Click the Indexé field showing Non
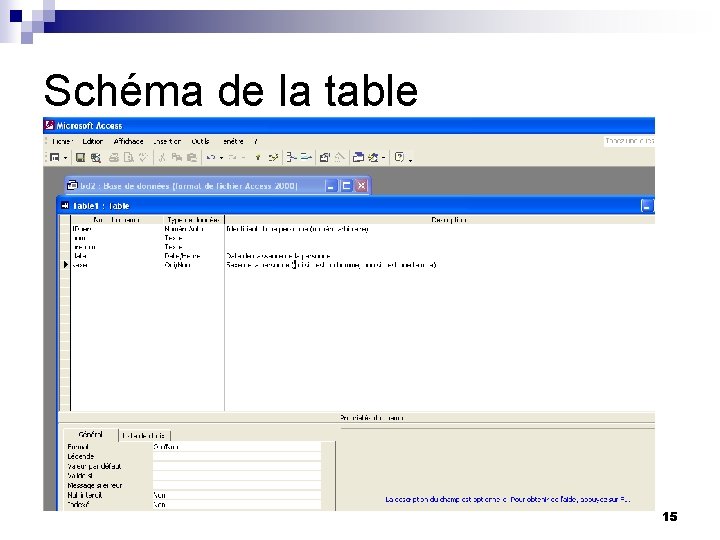Screen dimensions: 720x540 (236, 505)
